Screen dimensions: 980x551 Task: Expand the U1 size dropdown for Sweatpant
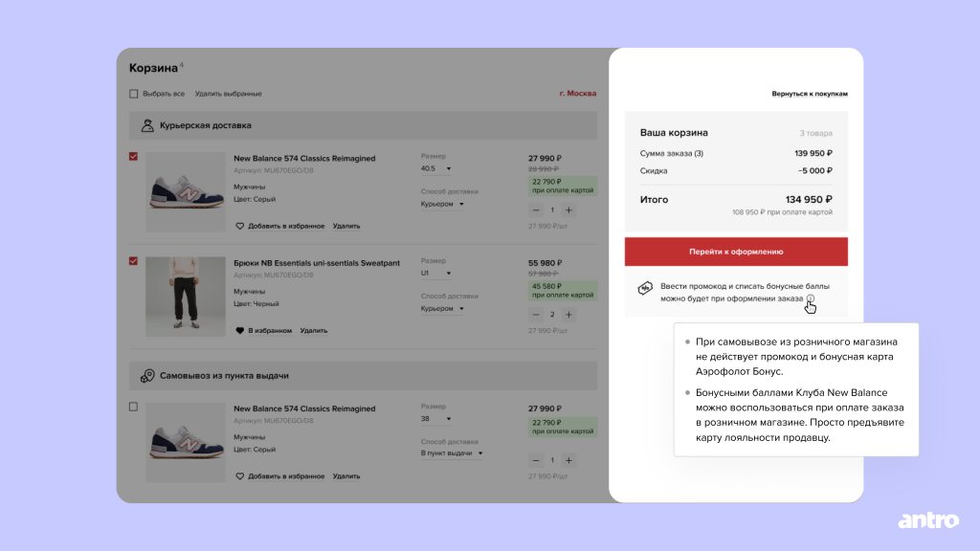point(436,273)
